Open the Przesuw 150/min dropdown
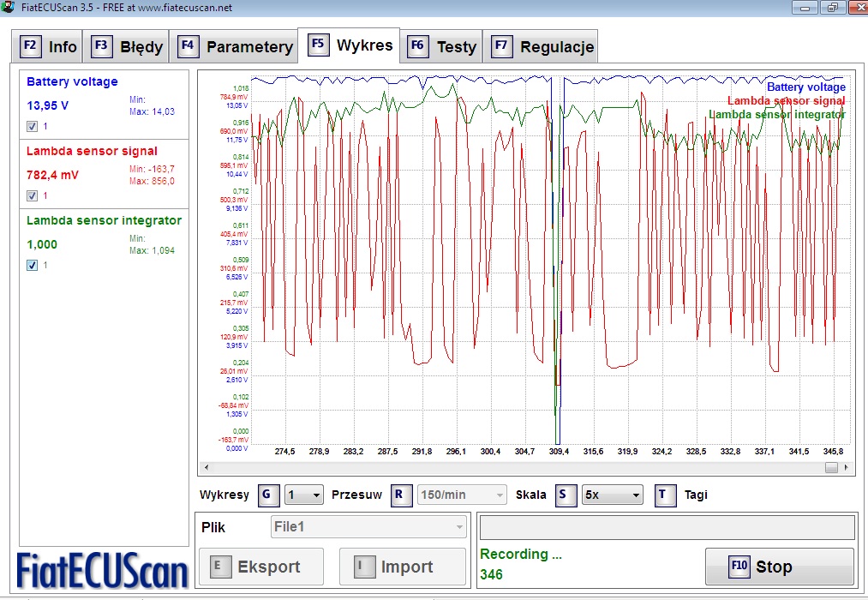The width and height of the screenshot is (868, 600). coord(462,495)
